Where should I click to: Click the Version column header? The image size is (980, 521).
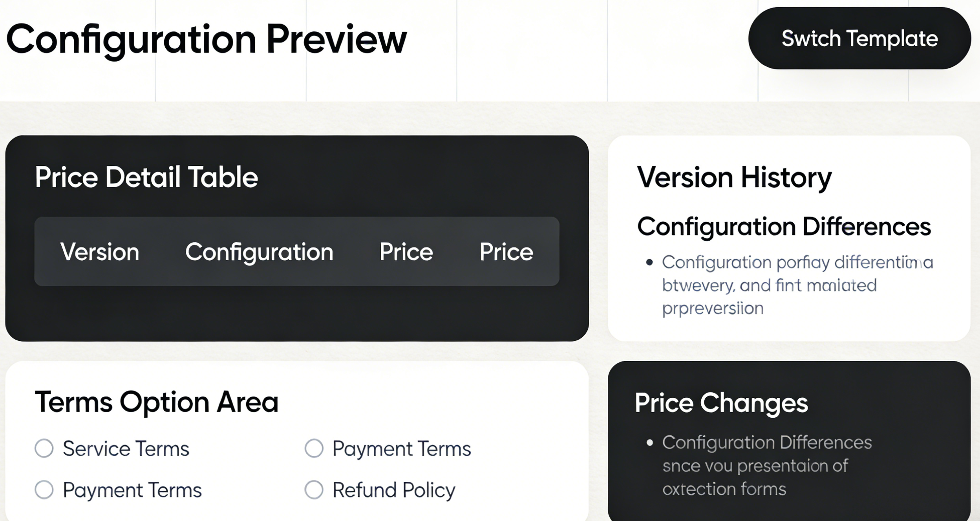pyautogui.click(x=100, y=252)
